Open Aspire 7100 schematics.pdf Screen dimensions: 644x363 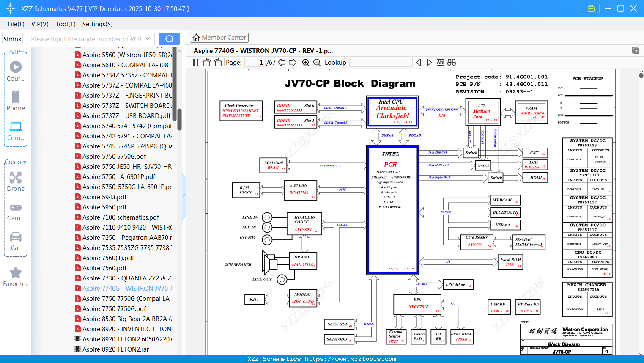click(121, 217)
